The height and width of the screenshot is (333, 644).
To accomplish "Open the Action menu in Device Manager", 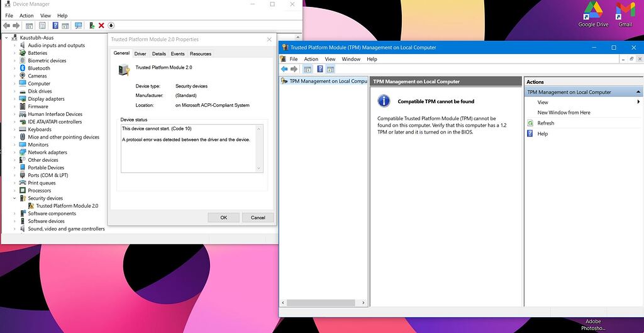I will (26, 16).
